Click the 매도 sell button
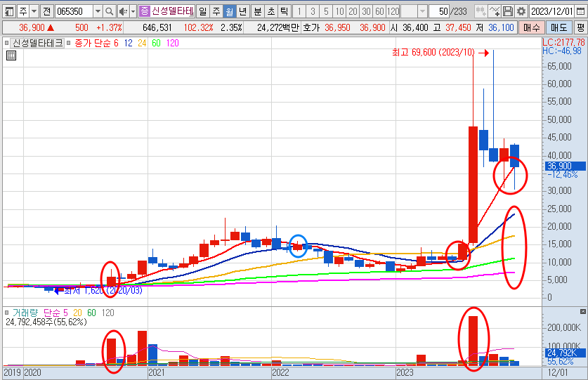 (x=558, y=28)
